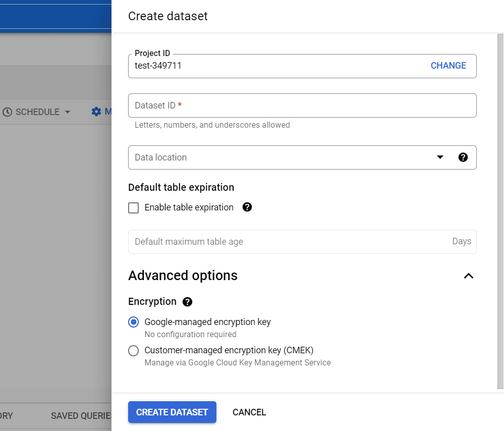
Task: Cancel the dataset creation
Action: [249, 412]
